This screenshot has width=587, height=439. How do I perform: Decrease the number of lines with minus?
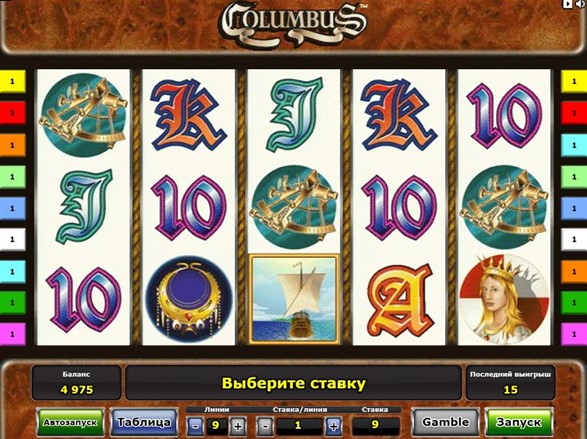coord(195,426)
